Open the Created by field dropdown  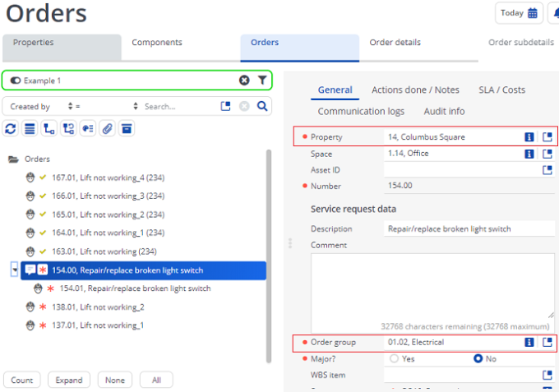[x=41, y=106]
